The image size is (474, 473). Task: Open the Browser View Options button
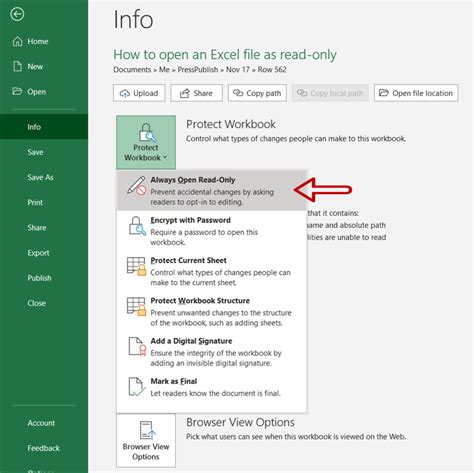click(146, 440)
